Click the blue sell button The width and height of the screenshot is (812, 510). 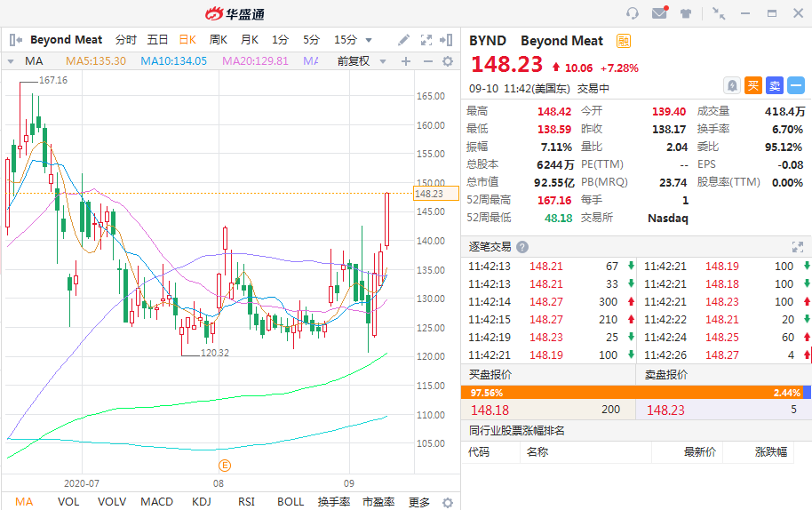[x=775, y=85]
